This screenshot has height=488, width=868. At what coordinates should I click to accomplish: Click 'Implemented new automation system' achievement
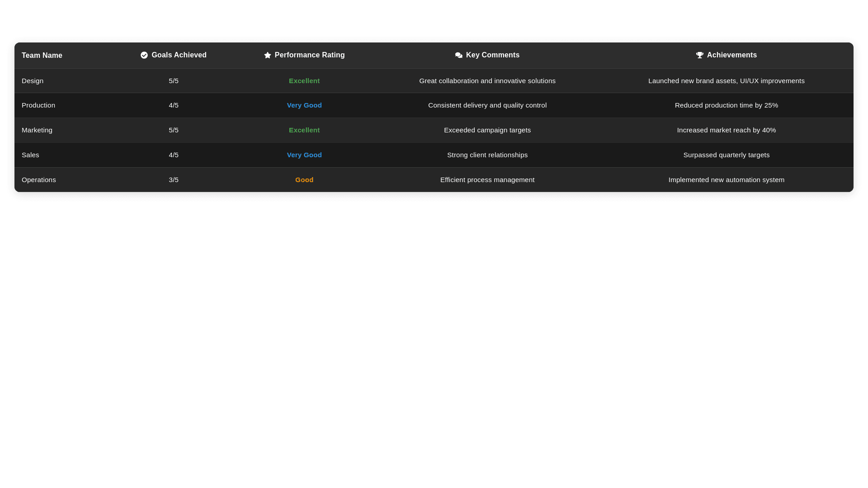point(726,180)
